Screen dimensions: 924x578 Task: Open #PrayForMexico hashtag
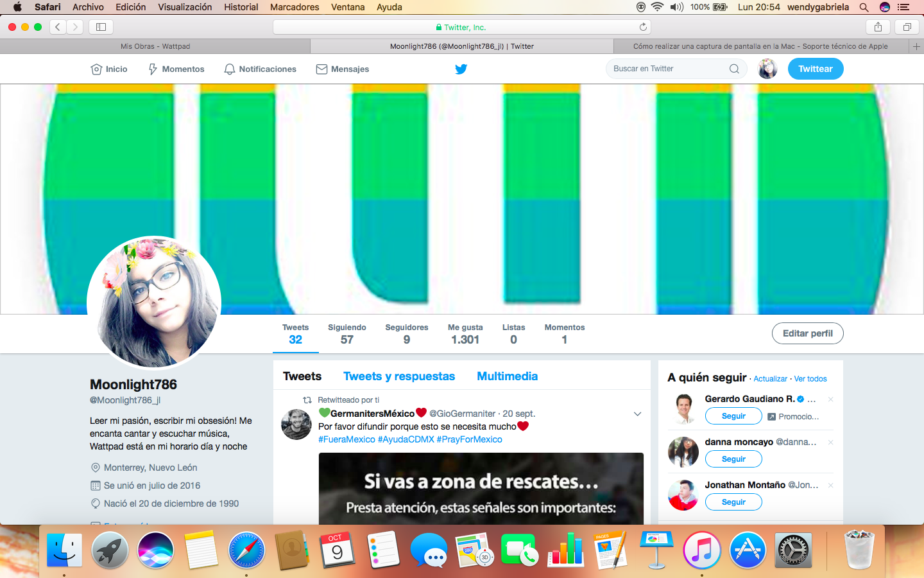[470, 439]
